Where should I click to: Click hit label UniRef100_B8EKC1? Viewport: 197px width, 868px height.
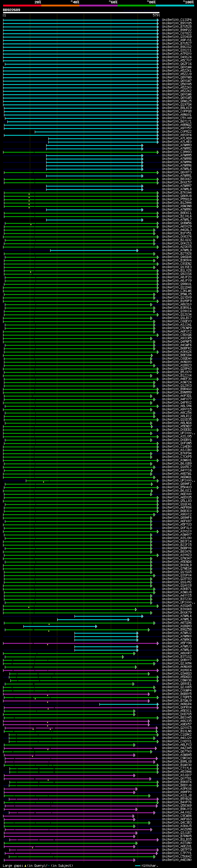(x=177, y=213)
